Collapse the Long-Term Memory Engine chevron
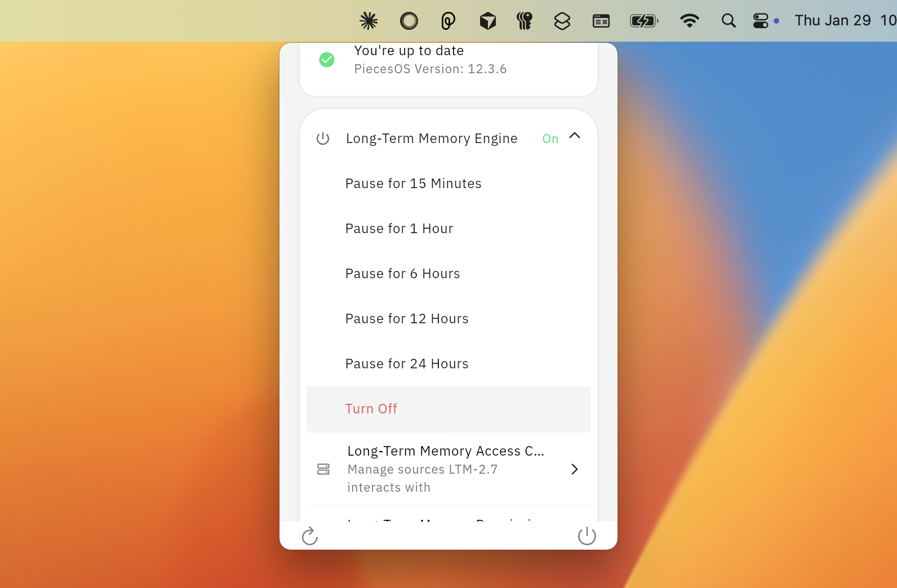Viewport: 897px width, 588px height. (x=575, y=135)
